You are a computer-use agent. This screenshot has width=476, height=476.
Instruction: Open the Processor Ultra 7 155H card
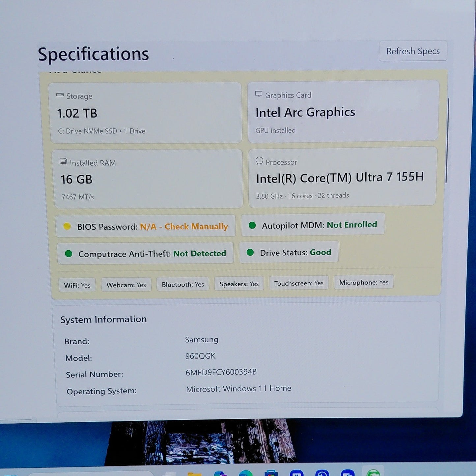(343, 177)
